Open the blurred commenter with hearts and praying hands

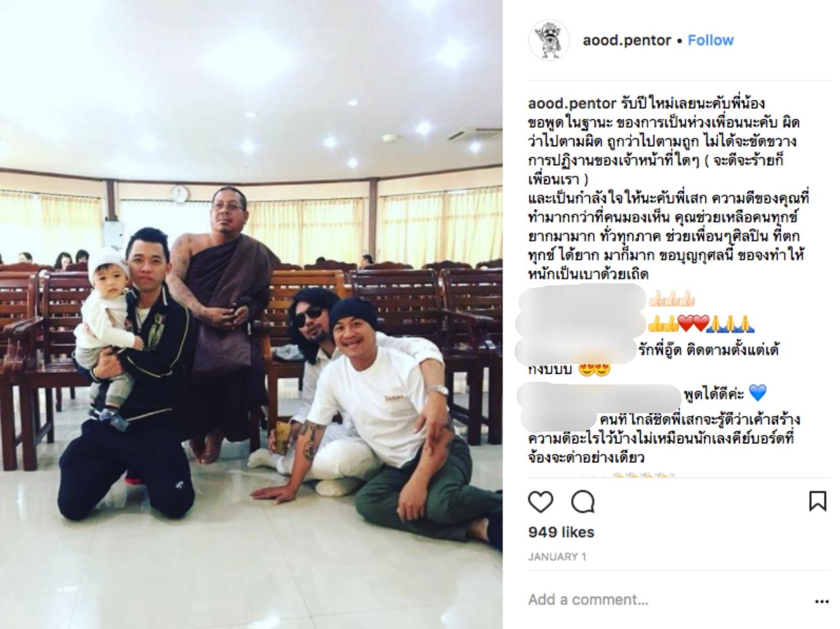(x=581, y=323)
